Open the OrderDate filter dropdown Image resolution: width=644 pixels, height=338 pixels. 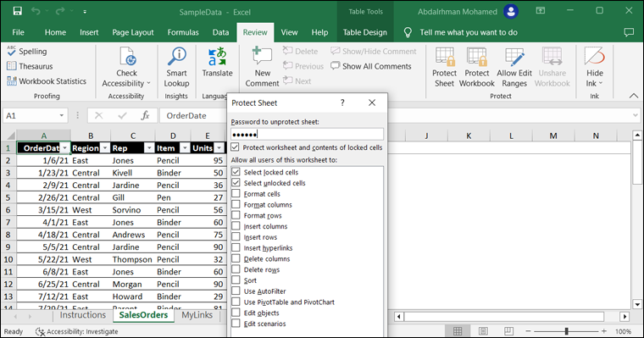[x=65, y=148]
